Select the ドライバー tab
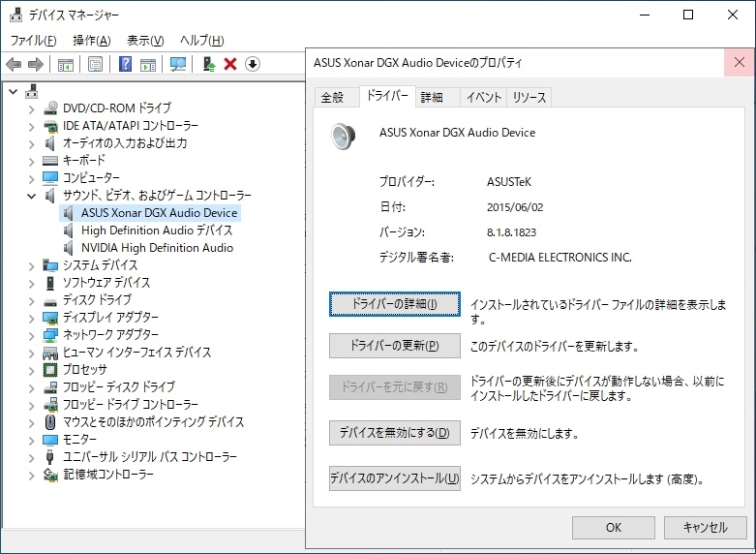The image size is (756, 554). tap(387, 96)
